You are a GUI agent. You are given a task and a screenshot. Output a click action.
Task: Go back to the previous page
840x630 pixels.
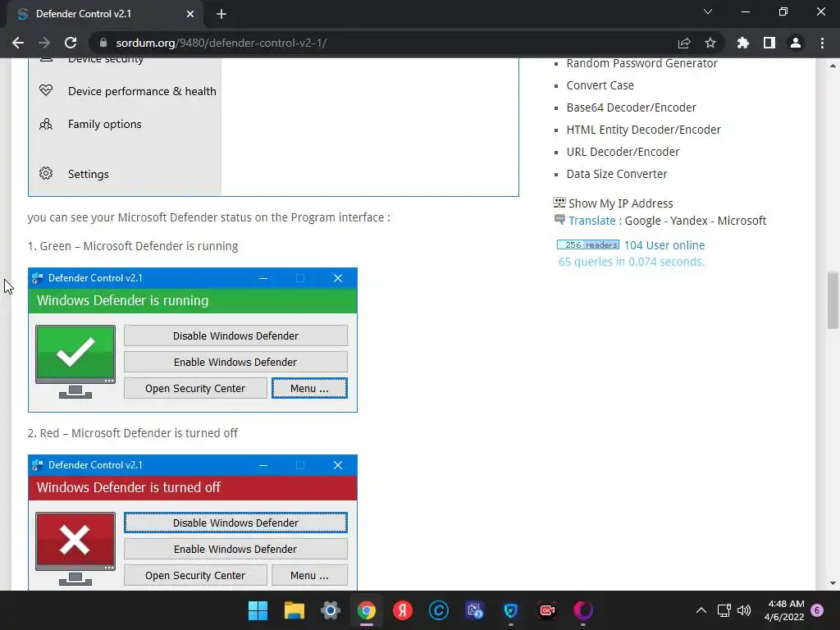pyautogui.click(x=18, y=43)
